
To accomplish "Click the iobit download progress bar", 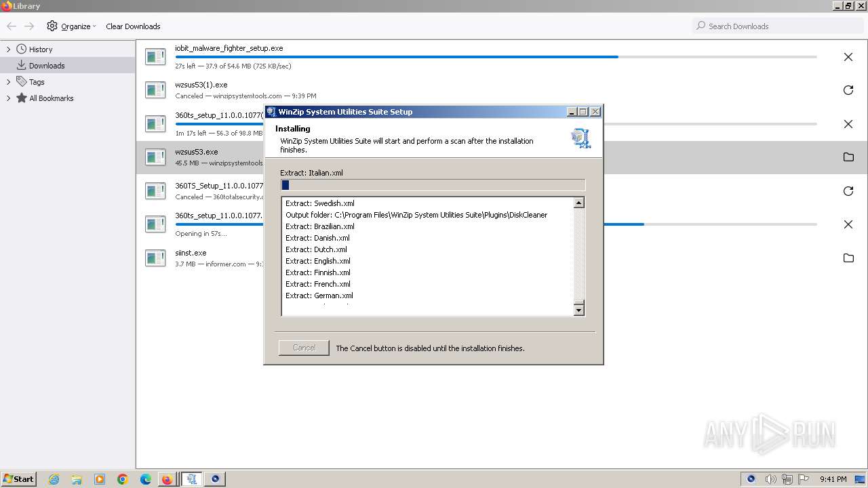I will (x=496, y=57).
